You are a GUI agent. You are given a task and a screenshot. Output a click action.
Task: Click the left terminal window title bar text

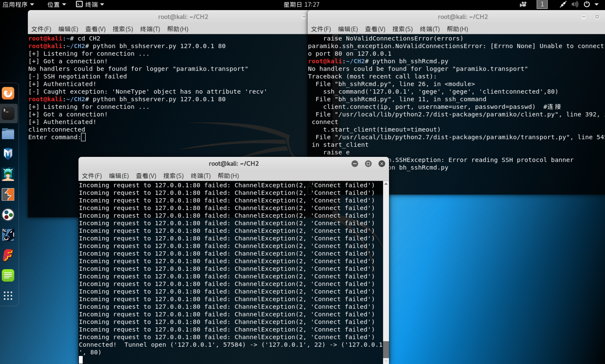(x=183, y=17)
